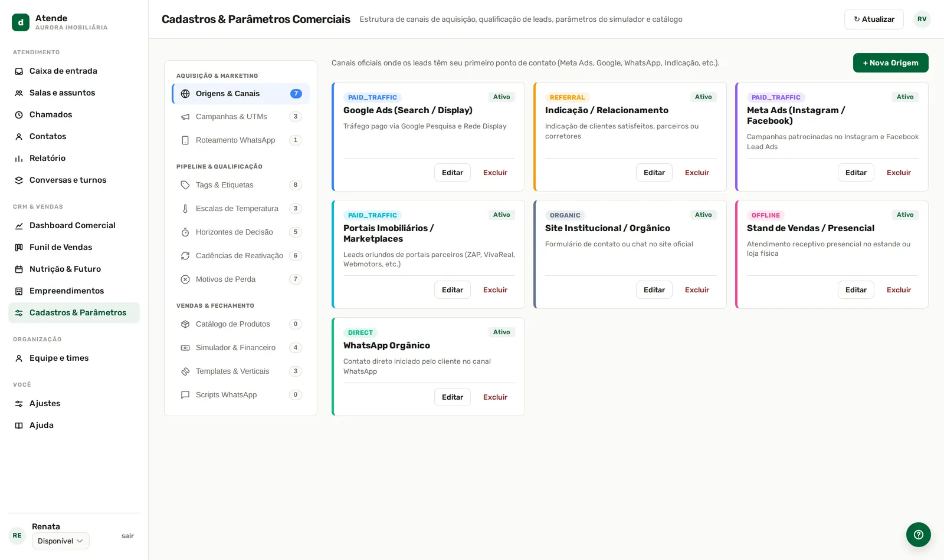Viewport: 944px width, 560px height.
Task: Open Contatos in the sidebar
Action: point(74,137)
